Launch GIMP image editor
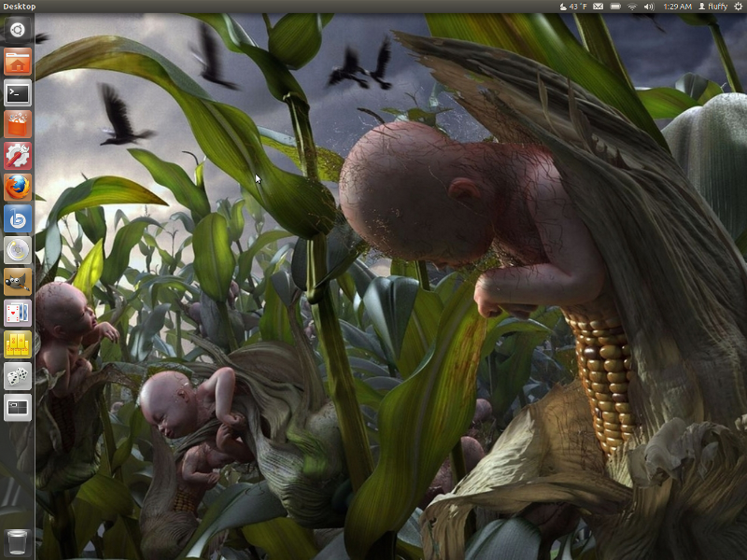The image size is (747, 560). pyautogui.click(x=18, y=281)
